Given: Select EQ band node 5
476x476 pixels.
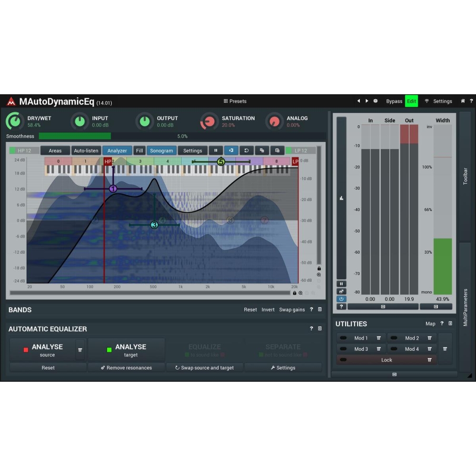Looking at the screenshot, I should coord(220,162).
